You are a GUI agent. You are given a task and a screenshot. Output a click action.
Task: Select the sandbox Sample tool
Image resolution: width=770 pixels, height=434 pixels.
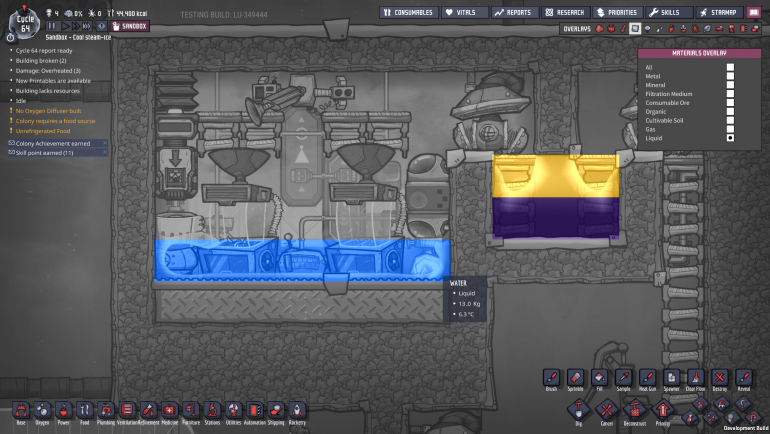click(x=624, y=378)
